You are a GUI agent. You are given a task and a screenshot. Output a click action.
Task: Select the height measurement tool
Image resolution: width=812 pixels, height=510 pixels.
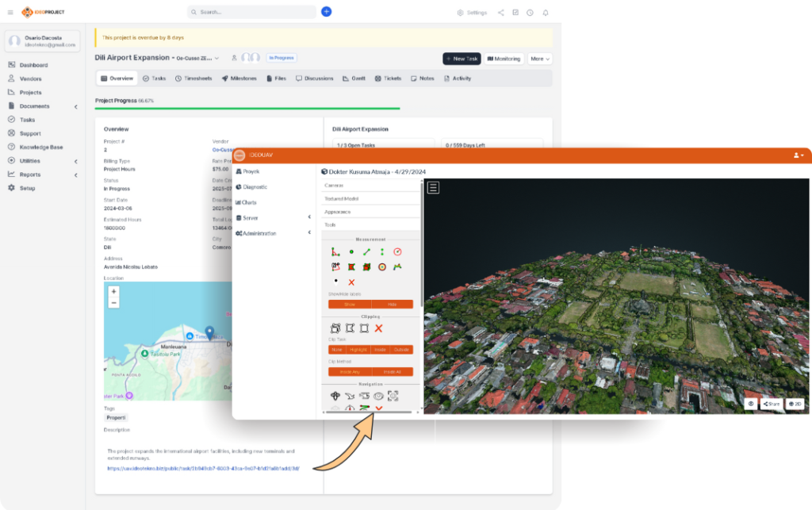(381, 252)
